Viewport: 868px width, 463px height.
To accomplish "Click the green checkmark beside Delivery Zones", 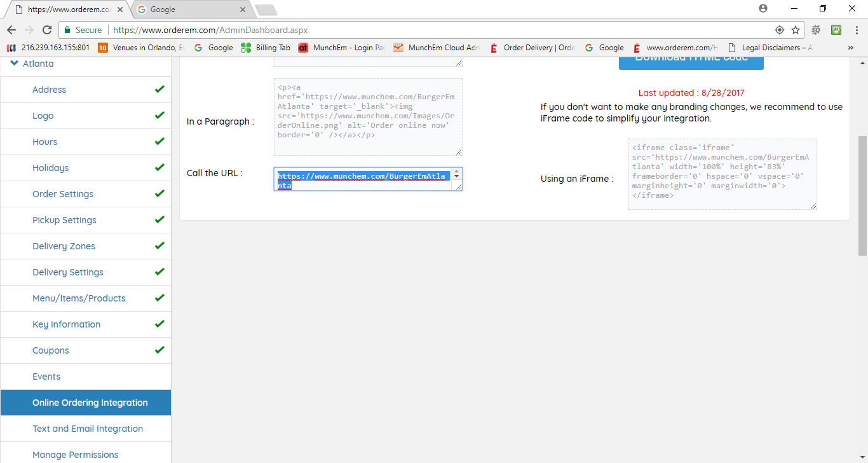I will point(159,246).
